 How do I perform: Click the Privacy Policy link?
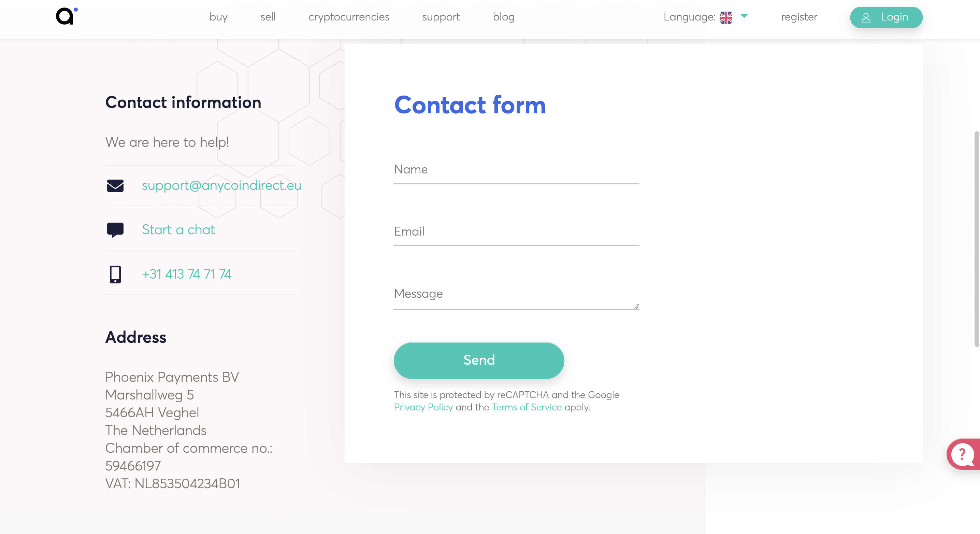click(423, 406)
